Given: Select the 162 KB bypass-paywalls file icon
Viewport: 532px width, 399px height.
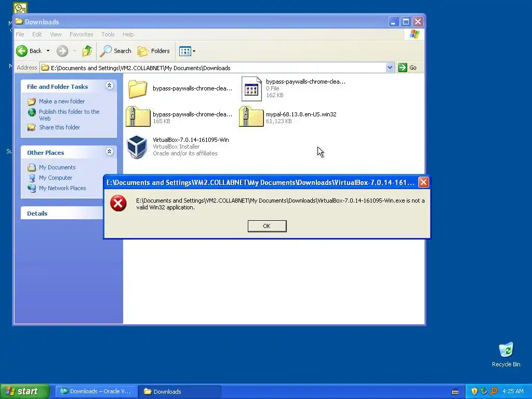Looking at the screenshot, I should pyautogui.click(x=251, y=89).
